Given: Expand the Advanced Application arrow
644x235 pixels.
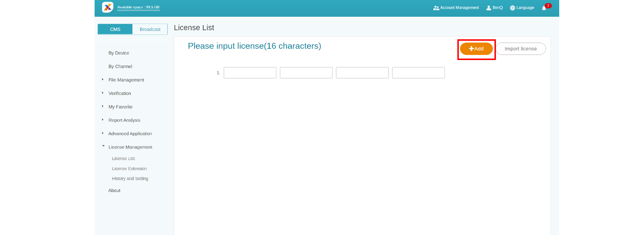Looking at the screenshot, I should 103,133.
